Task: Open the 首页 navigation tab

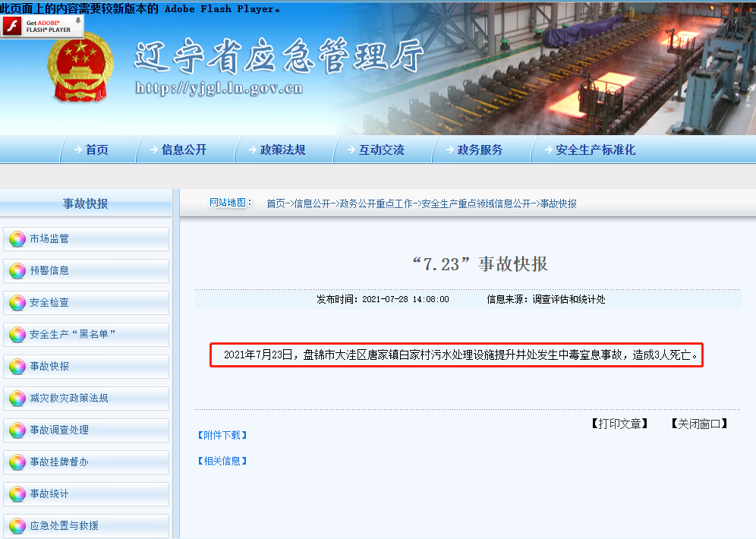Action: pyautogui.click(x=96, y=150)
